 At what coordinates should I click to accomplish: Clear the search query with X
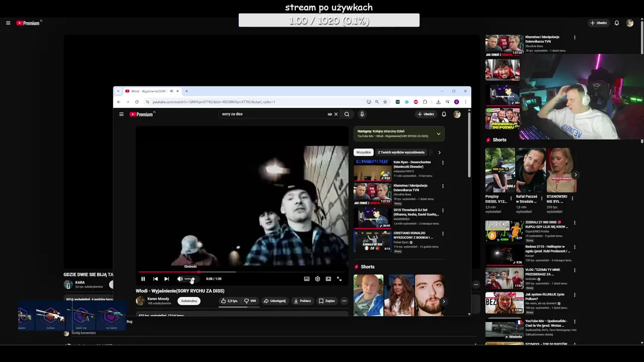click(336, 114)
